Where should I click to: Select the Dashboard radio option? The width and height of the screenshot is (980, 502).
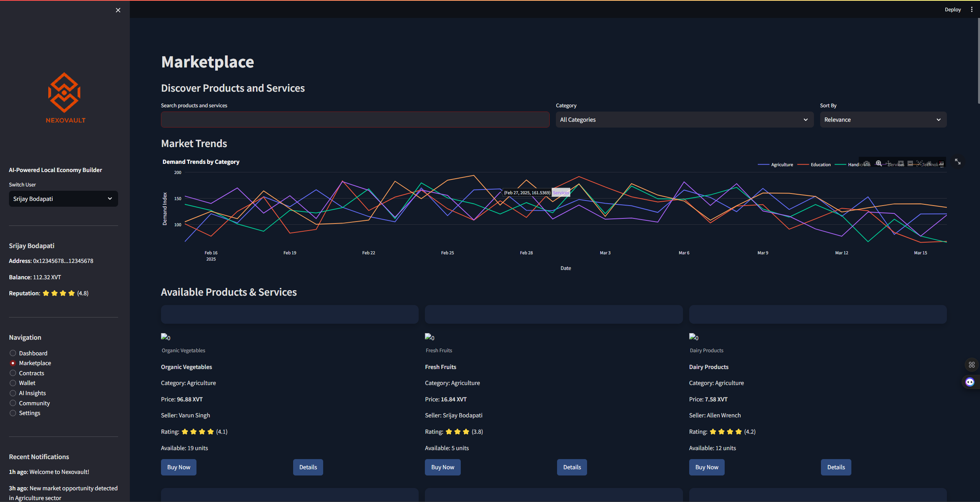[x=13, y=353]
